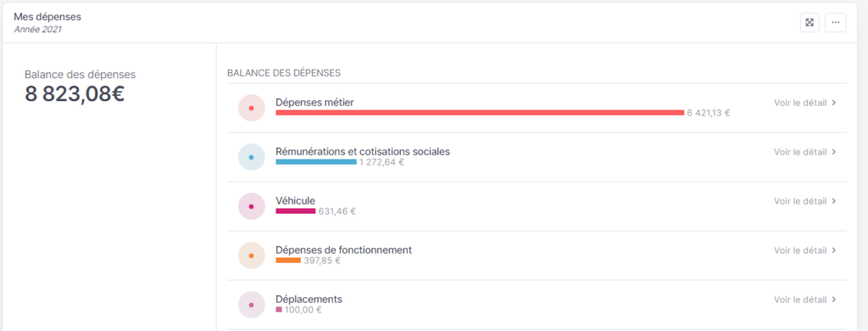
Task: Expand chevron next to Dépenses de fonctionnement detail
Action: click(834, 250)
